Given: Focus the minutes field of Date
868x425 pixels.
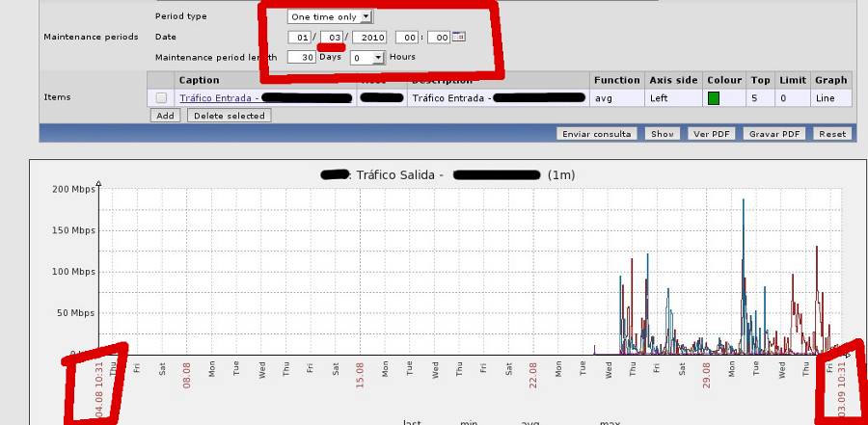Looking at the screenshot, I should pyautogui.click(x=439, y=38).
